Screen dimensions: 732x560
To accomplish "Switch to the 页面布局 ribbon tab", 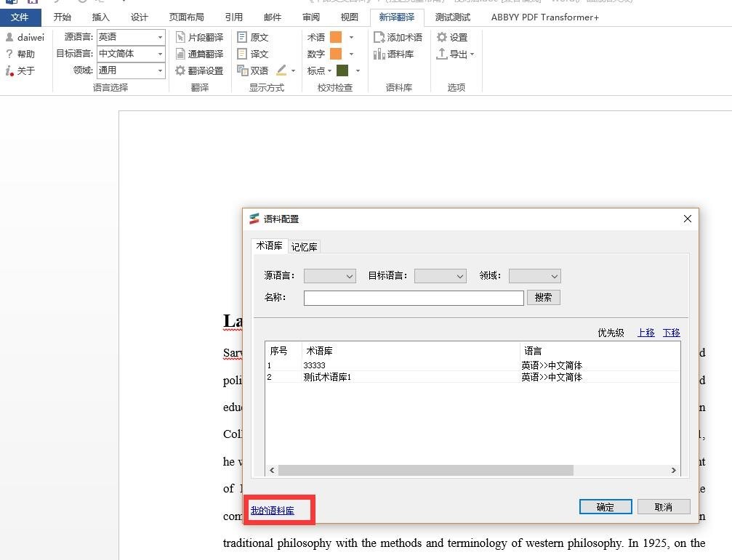I will pos(186,17).
